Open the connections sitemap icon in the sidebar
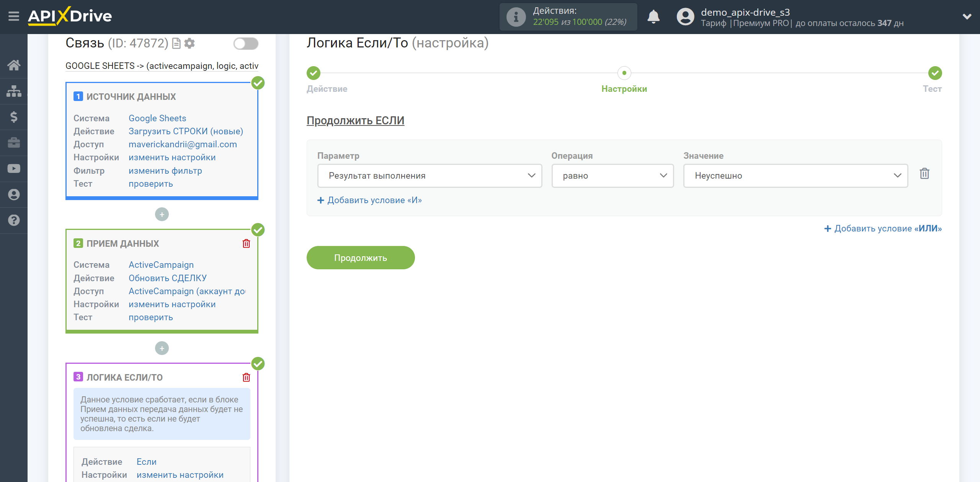Image resolution: width=980 pixels, height=482 pixels. (x=14, y=91)
